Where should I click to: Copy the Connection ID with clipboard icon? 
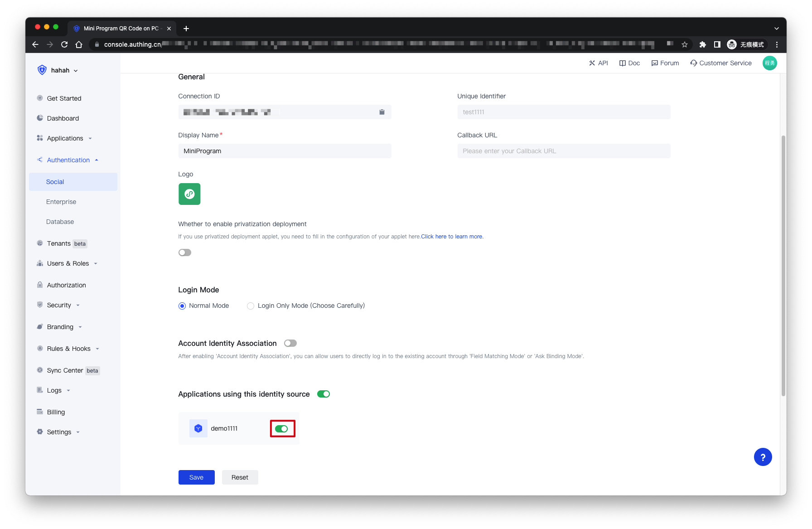point(382,112)
